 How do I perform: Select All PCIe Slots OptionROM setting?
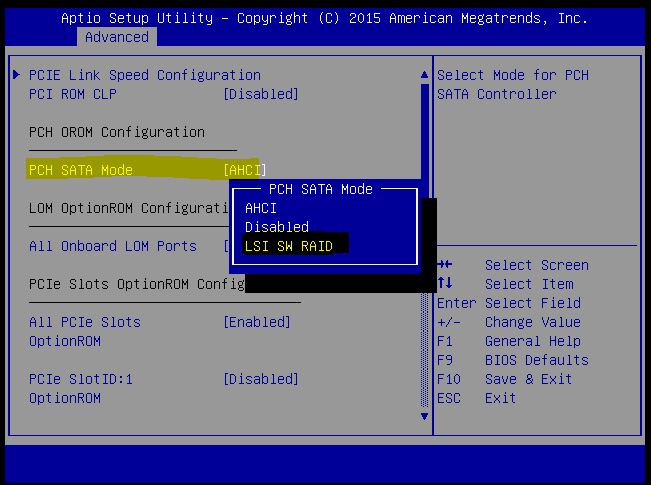tap(85, 331)
